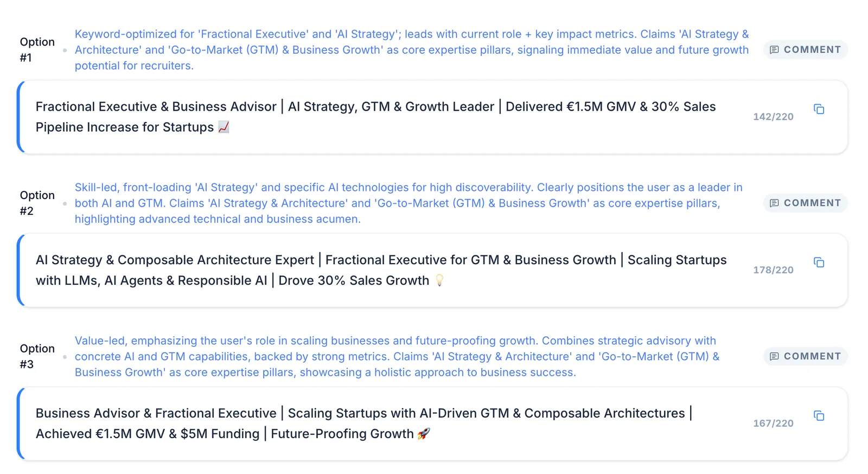Image resolution: width=868 pixels, height=474 pixels.
Task: Select the AI Strategy & Composable Architecture headline card
Action: [432, 271]
